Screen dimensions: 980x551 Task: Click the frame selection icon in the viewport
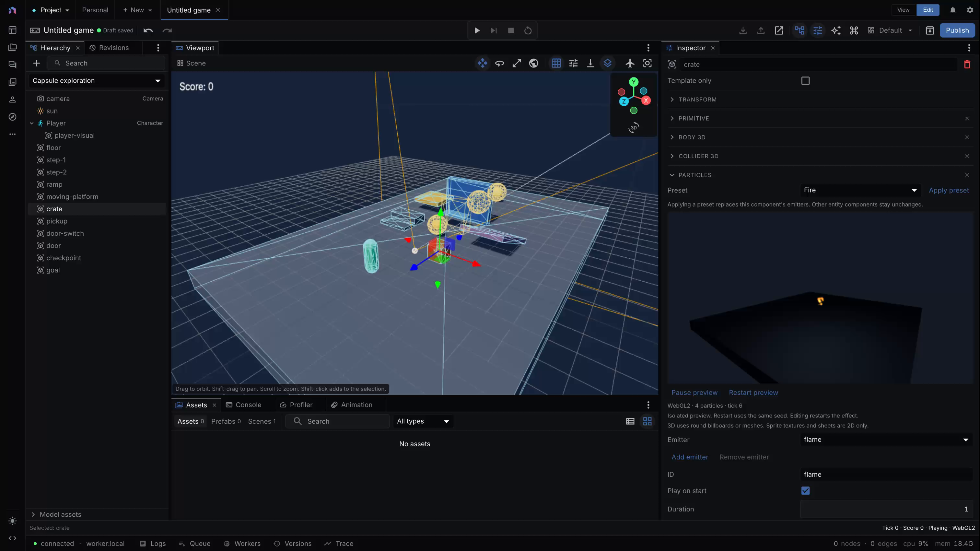coord(647,63)
